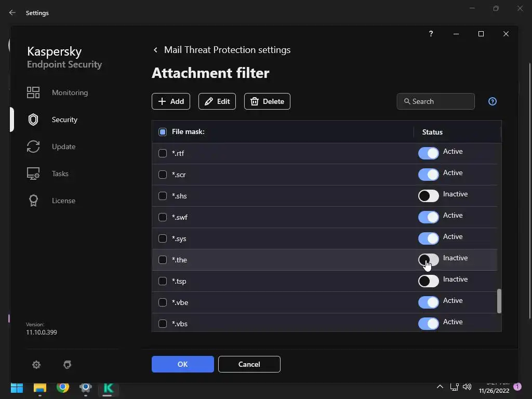The height and width of the screenshot is (399, 532).
Task: Open Settings app icon in taskbar
Action: [x=86, y=388]
